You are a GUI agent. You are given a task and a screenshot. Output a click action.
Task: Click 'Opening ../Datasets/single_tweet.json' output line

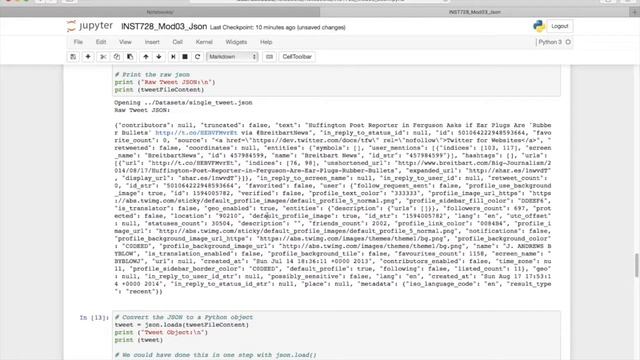tap(183, 102)
